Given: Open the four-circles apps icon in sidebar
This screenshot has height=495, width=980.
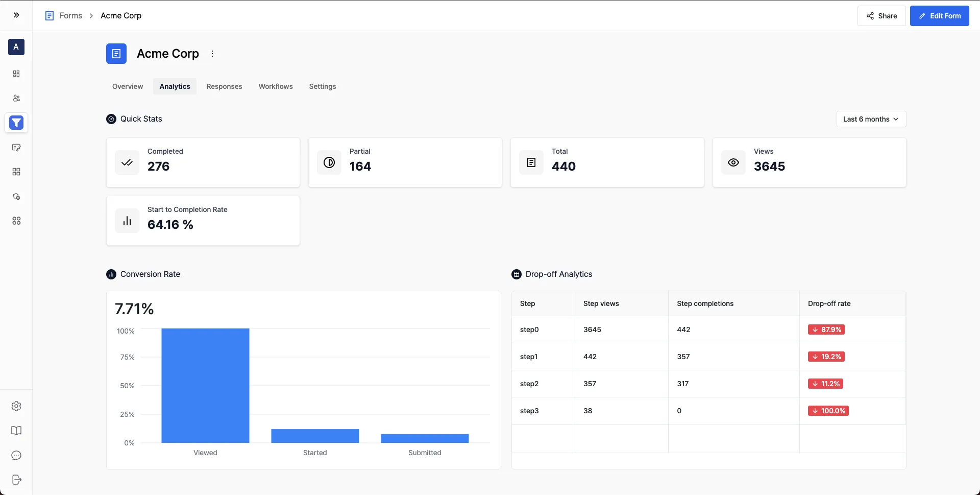Looking at the screenshot, I should (16, 221).
